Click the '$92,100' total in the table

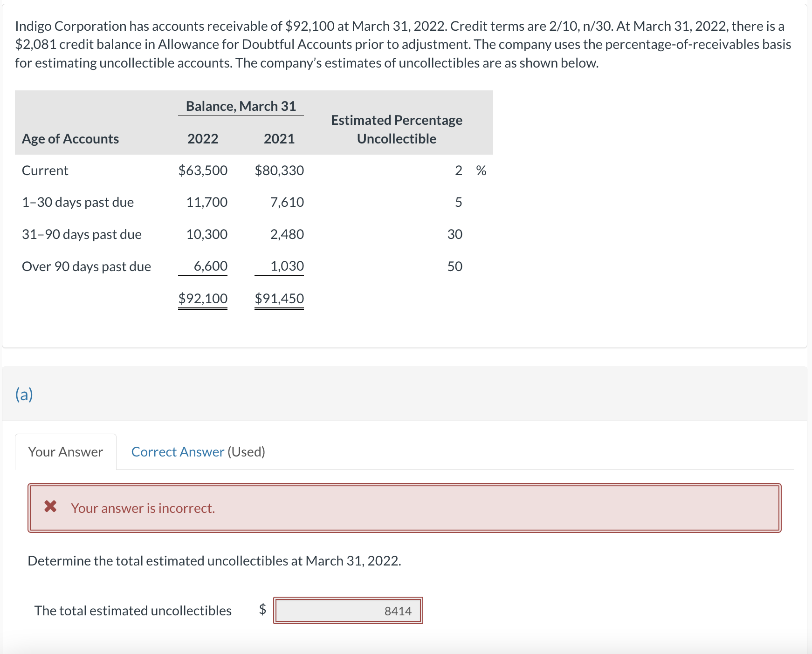point(203,299)
